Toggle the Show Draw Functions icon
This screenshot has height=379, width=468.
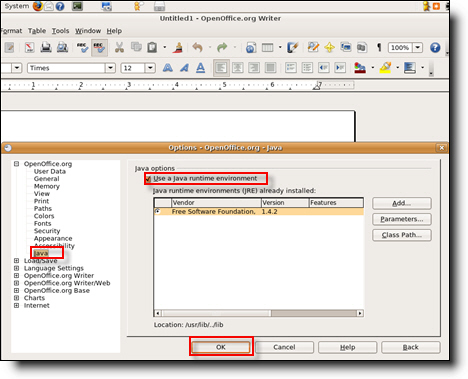[293, 47]
